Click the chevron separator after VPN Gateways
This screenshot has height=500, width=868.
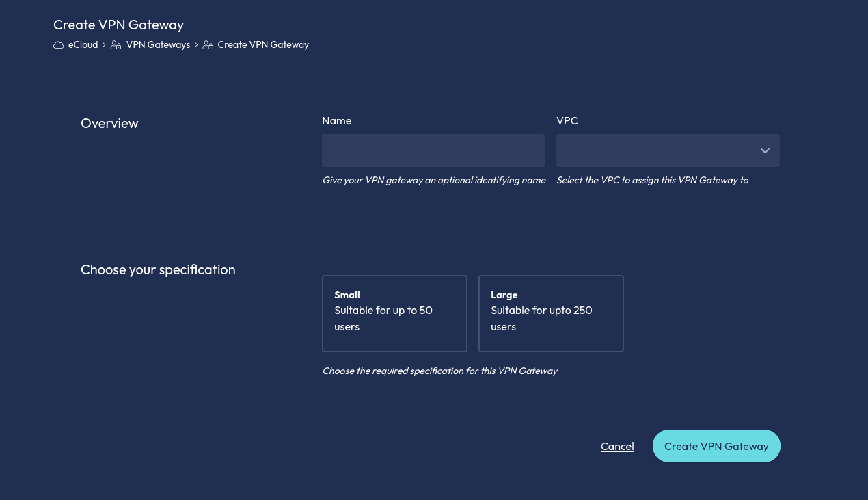coord(196,44)
